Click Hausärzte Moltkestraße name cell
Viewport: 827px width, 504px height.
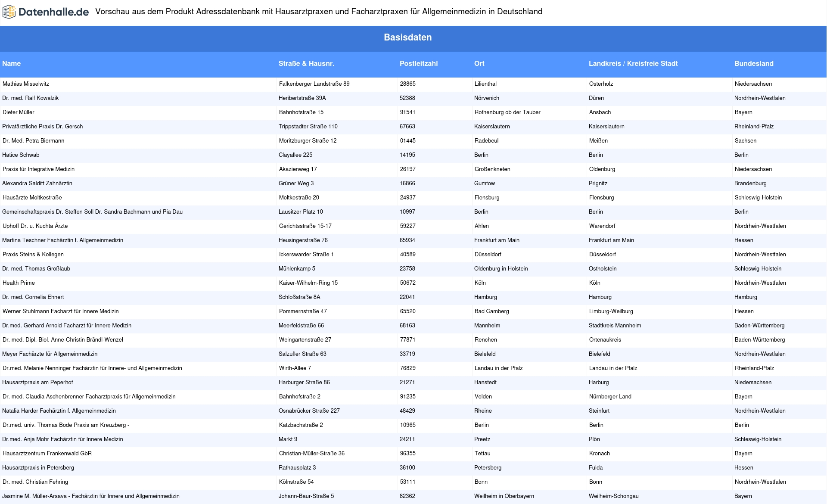click(32, 197)
